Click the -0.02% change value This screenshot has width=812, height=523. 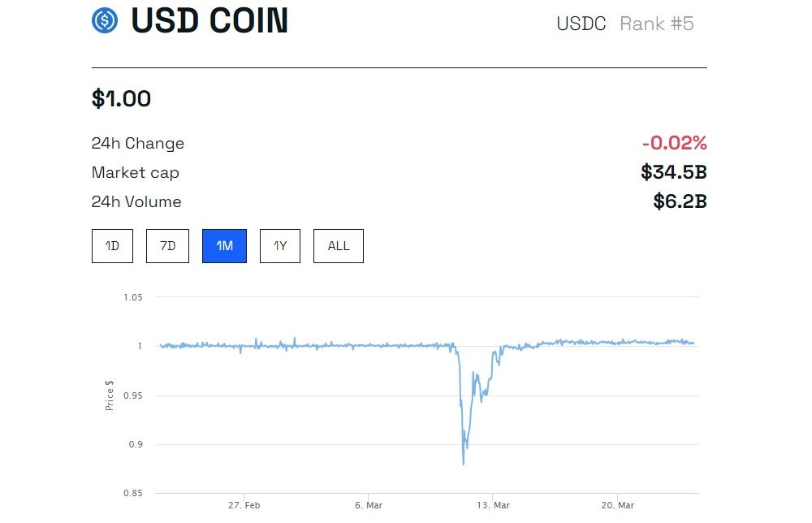tap(674, 143)
